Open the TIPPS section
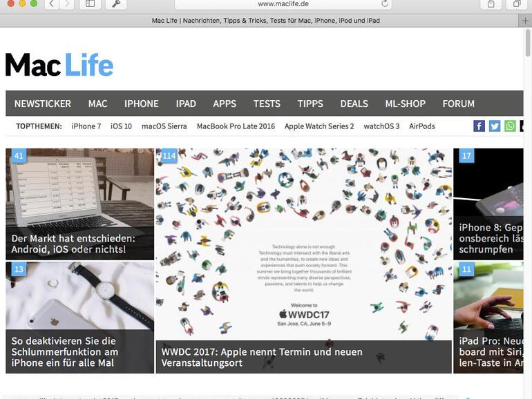This screenshot has height=399, width=532. 310,104
